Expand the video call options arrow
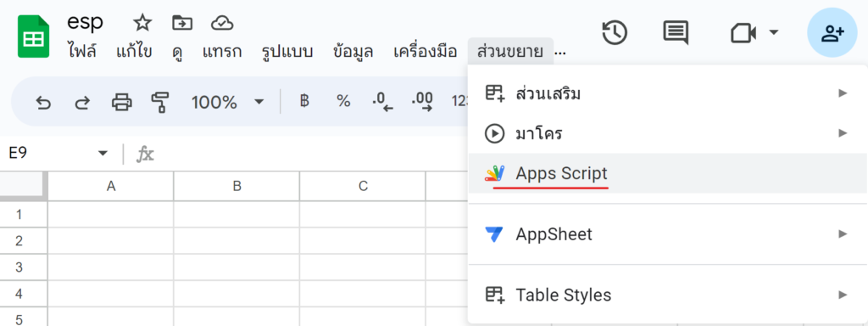Image resolution: width=868 pixels, height=326 pixels. pyautogui.click(x=773, y=33)
